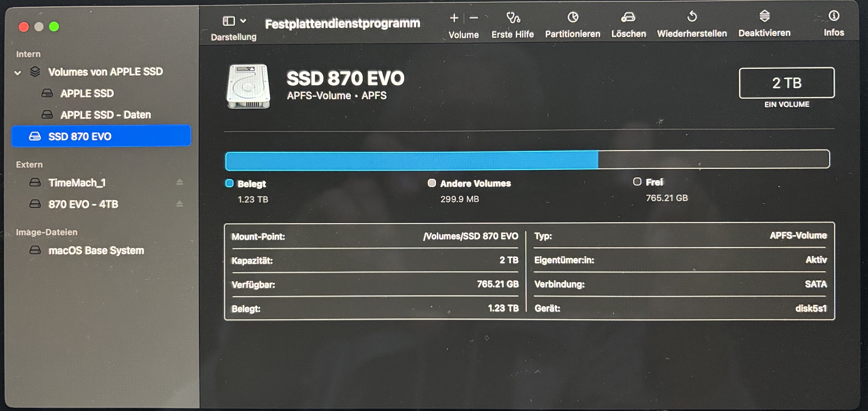The height and width of the screenshot is (411, 868).
Task: Open the Infos panel icon
Action: coord(834,16)
